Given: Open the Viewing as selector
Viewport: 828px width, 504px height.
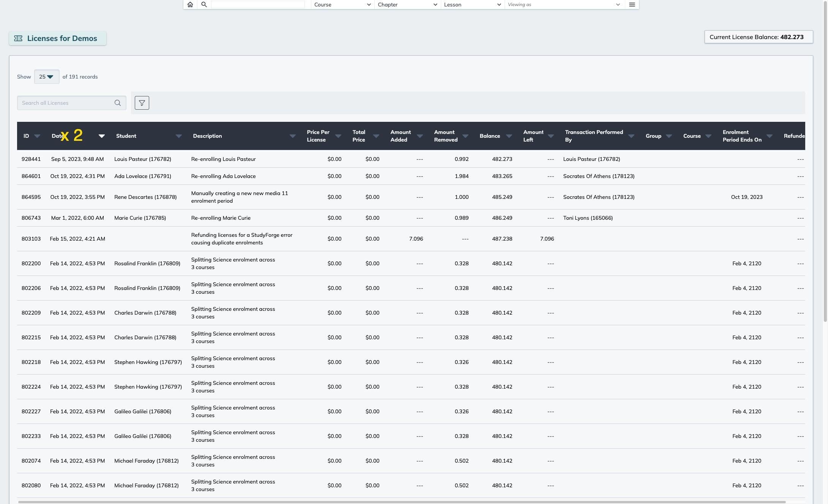Looking at the screenshot, I should point(564,5).
